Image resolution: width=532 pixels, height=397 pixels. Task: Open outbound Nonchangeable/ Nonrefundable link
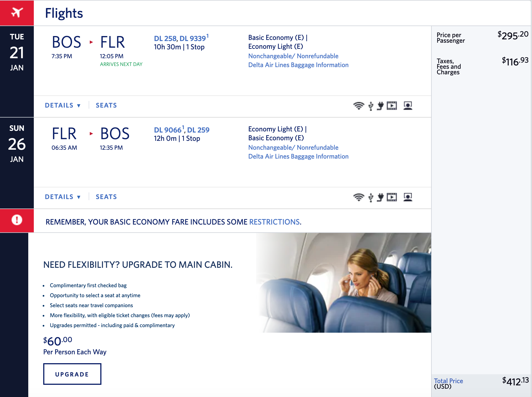click(293, 56)
